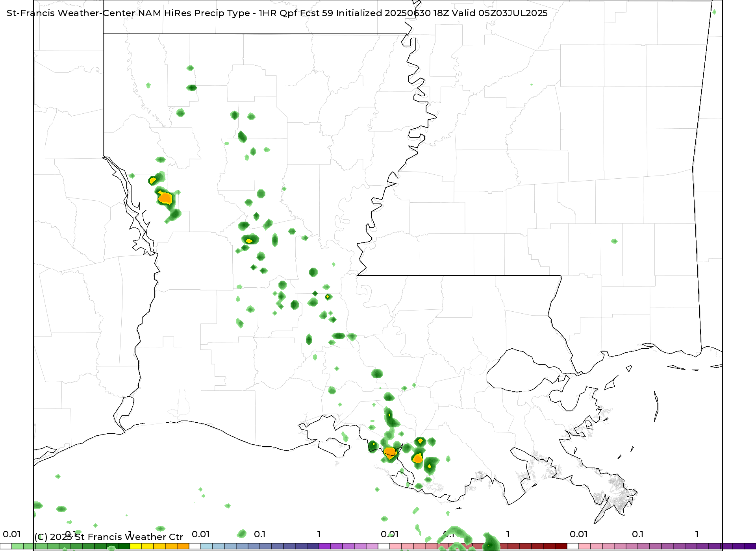Click the "1" label above the rightmost purple legend bar

[x=697, y=534]
